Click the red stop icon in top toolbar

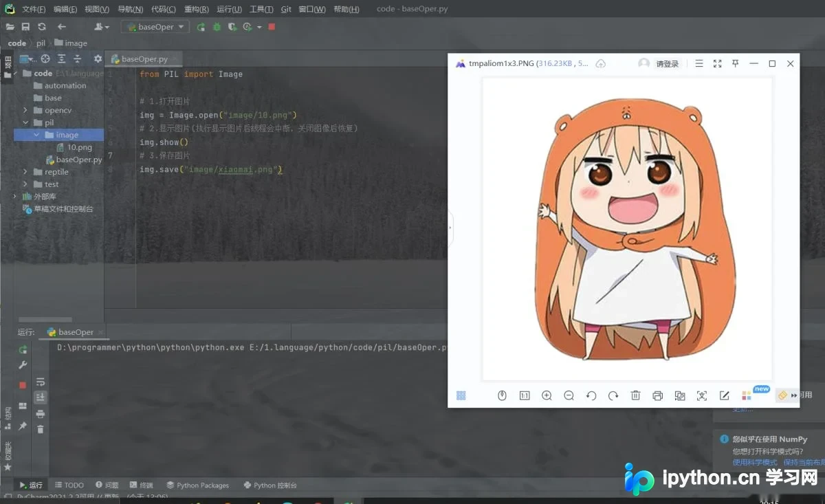coord(272,27)
